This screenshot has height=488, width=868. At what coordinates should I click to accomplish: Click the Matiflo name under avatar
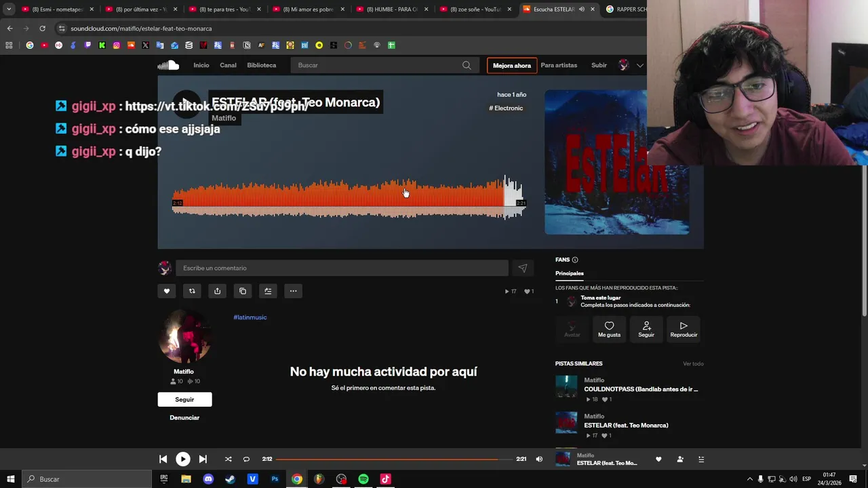tap(184, 371)
